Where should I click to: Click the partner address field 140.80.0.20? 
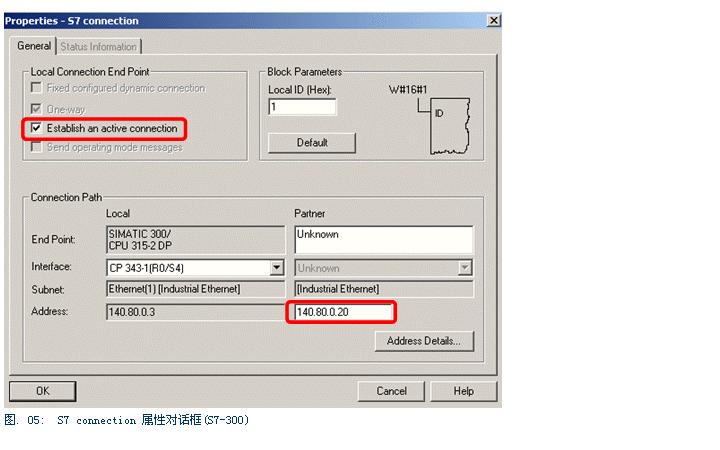pyautogui.click(x=343, y=312)
